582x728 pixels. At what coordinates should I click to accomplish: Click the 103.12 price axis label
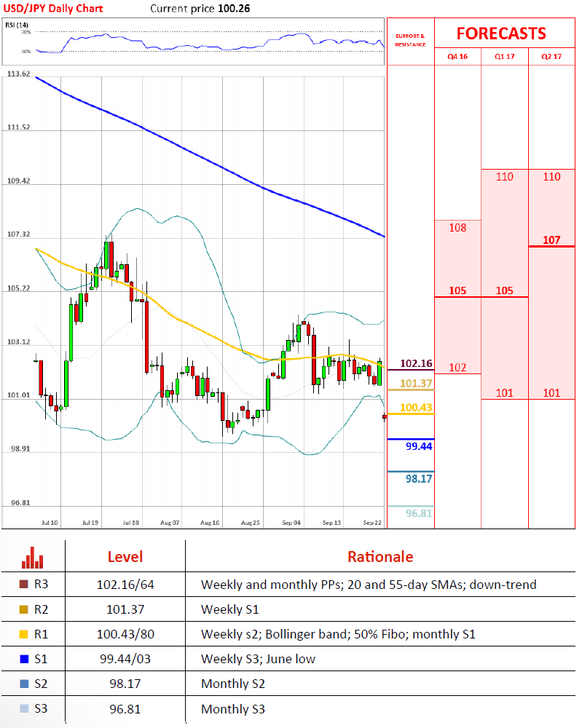pos(19,341)
